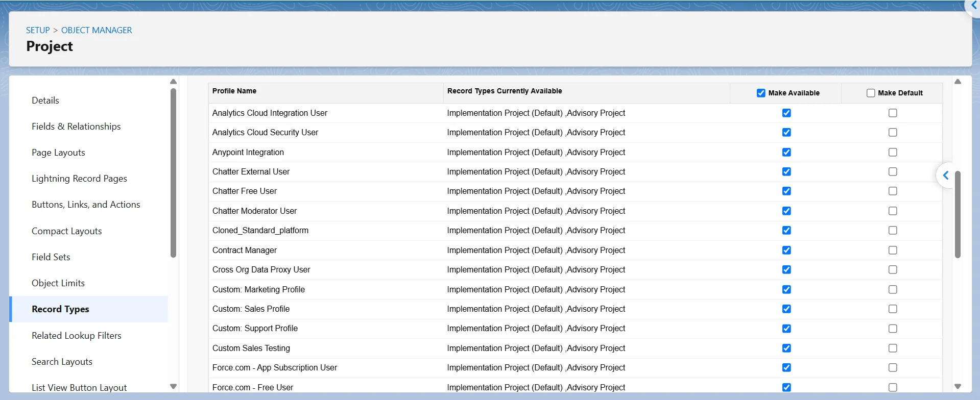The image size is (980, 400).
Task: Click the Custom Sales Testing profile name
Action: 251,348
